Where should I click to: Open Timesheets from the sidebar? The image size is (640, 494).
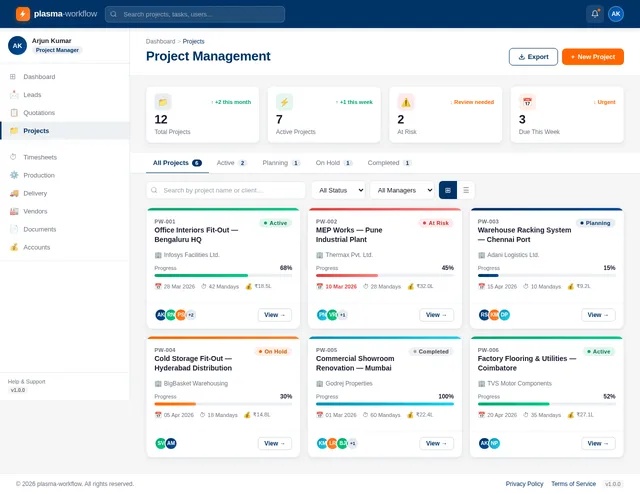[40, 157]
